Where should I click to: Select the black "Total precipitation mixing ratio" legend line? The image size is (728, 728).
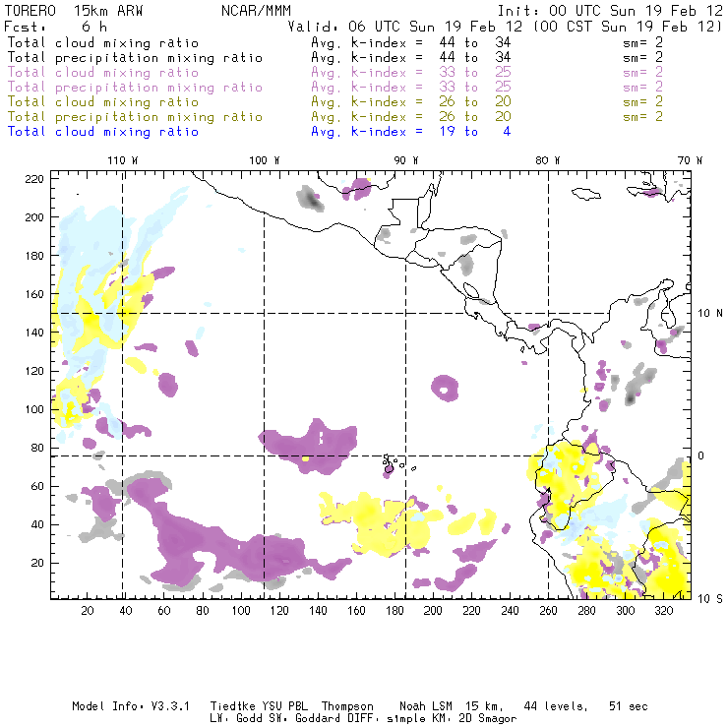click(135, 58)
